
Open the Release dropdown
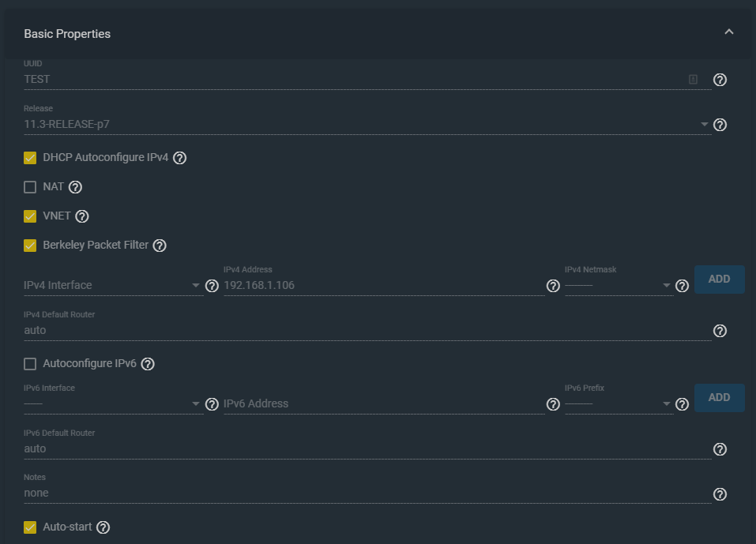coord(367,124)
